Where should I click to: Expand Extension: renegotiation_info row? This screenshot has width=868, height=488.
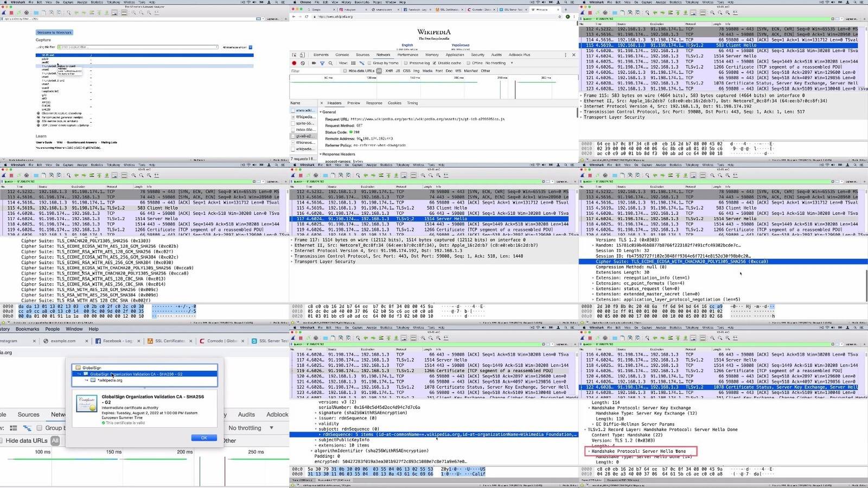click(593, 278)
